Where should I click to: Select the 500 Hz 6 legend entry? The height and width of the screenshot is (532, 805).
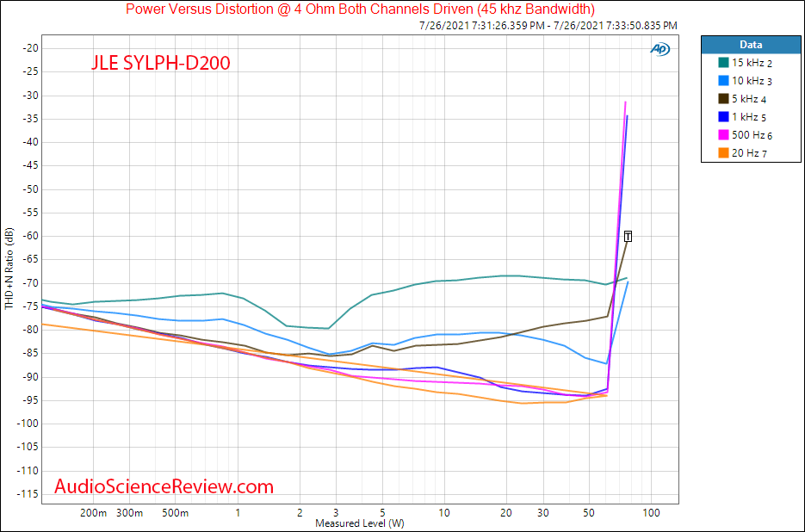point(746,135)
